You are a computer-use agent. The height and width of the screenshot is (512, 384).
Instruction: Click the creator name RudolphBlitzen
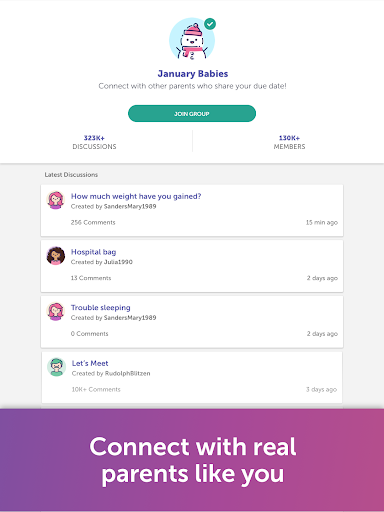[128, 373]
